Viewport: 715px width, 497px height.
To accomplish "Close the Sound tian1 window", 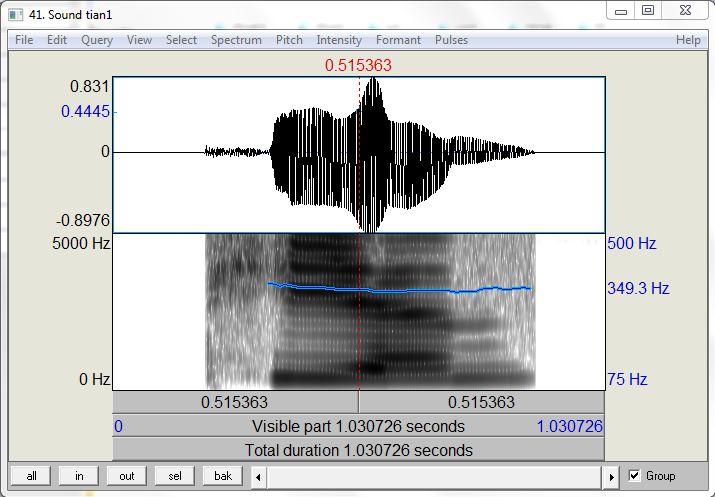I will coord(685,11).
